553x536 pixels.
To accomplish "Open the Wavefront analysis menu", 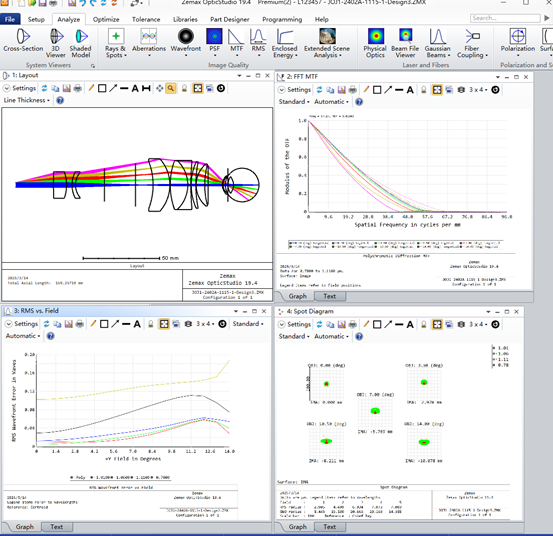I will coord(186,42).
